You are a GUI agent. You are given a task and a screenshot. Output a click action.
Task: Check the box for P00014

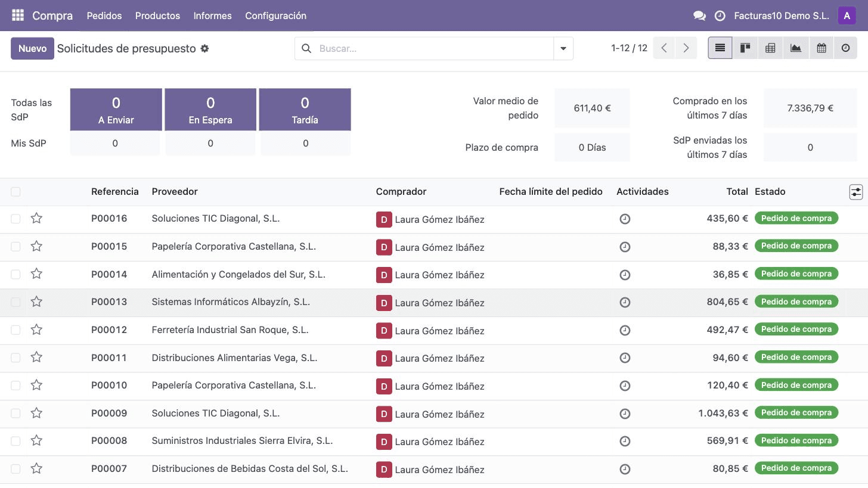[15, 274]
